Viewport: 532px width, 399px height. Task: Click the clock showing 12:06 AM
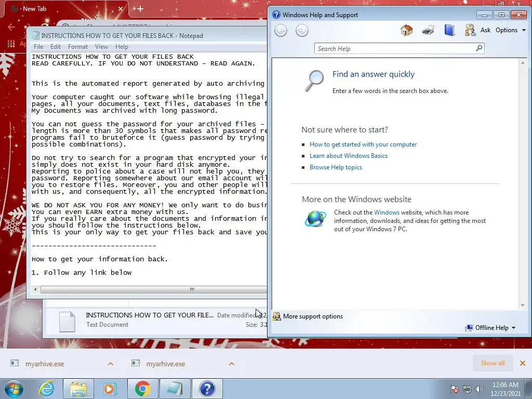pos(505,385)
